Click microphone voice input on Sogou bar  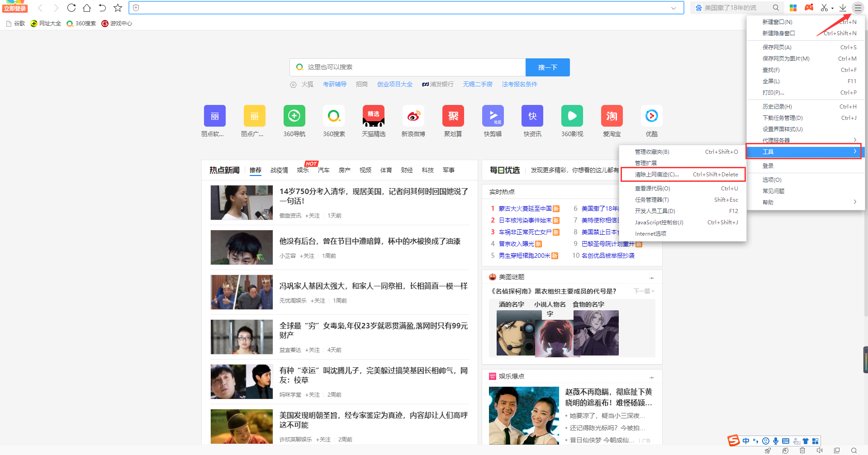(x=775, y=441)
